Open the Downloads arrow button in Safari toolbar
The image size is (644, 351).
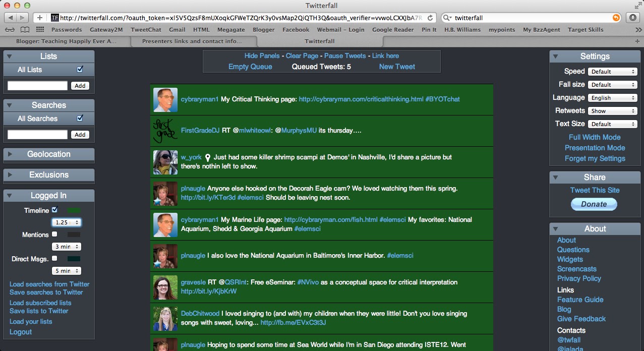632,18
